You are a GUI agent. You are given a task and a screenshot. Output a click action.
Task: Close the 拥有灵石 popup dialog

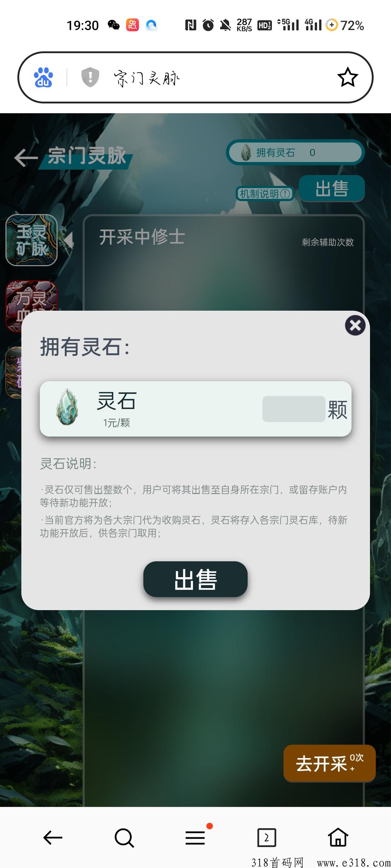(x=355, y=325)
